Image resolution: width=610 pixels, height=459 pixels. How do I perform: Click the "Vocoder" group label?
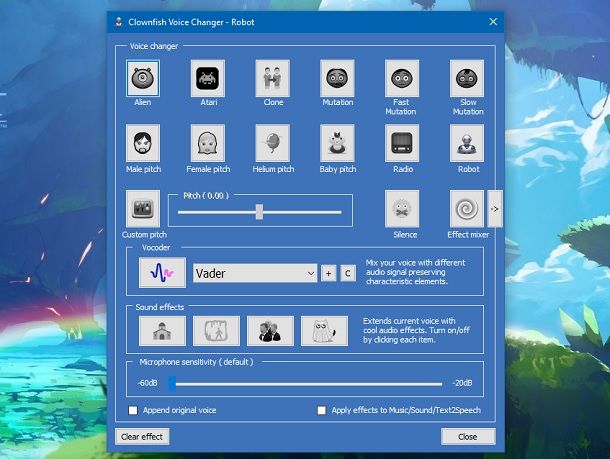(156, 248)
